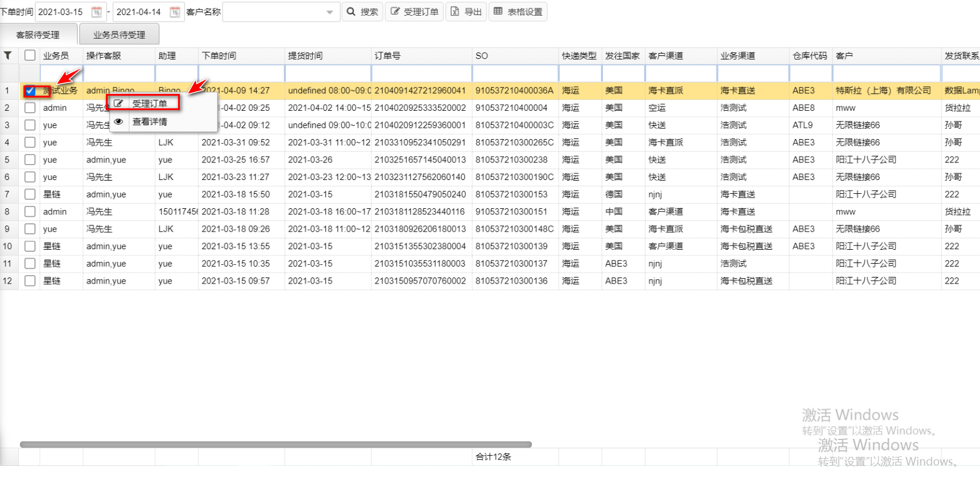Open the start date calendar picker icon

96,12
